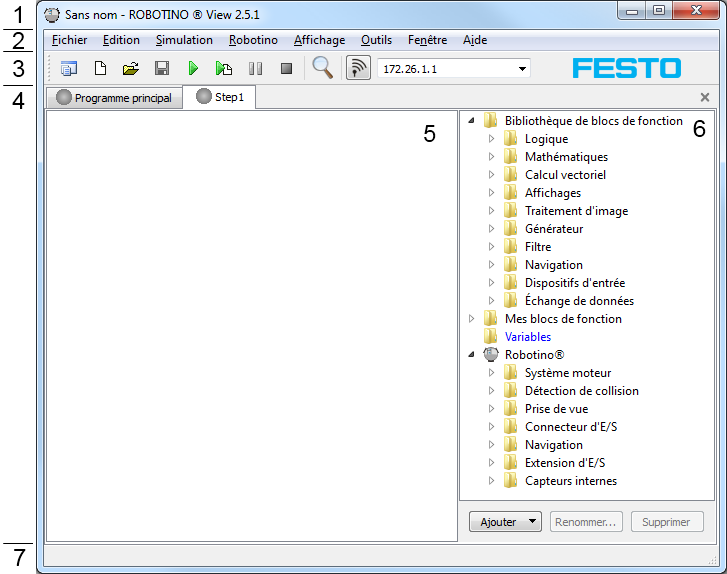Click the Renommer... button

point(586,522)
